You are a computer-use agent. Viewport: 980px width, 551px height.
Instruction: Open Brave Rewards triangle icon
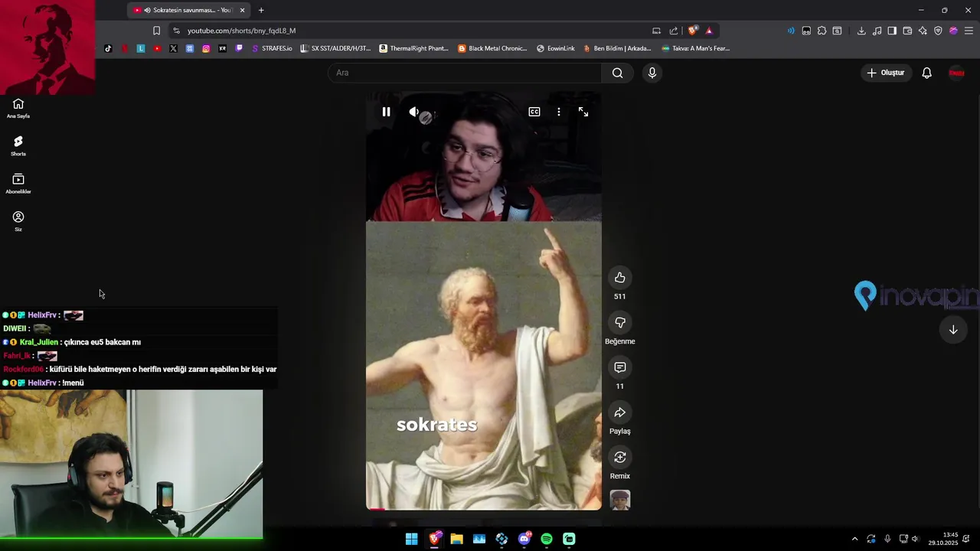709,31
